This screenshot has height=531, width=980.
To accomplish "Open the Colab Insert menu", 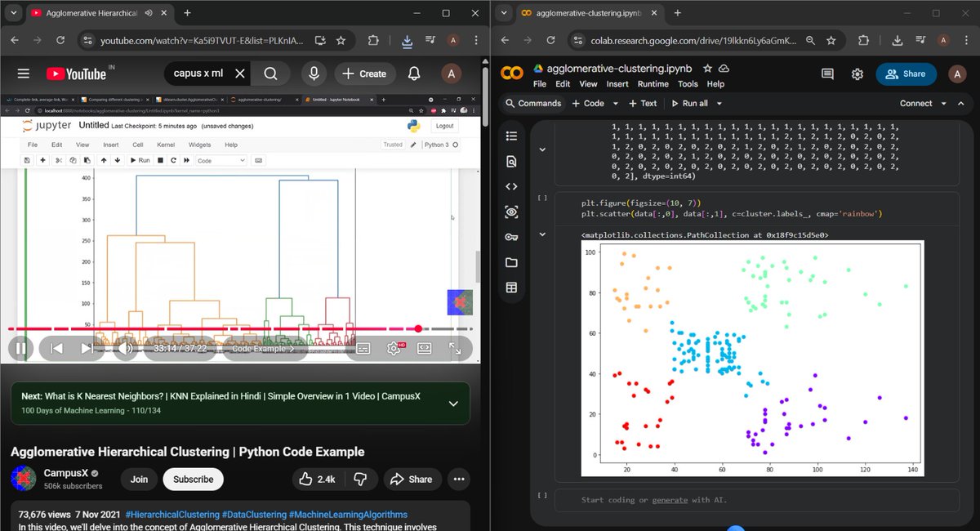I will (617, 84).
